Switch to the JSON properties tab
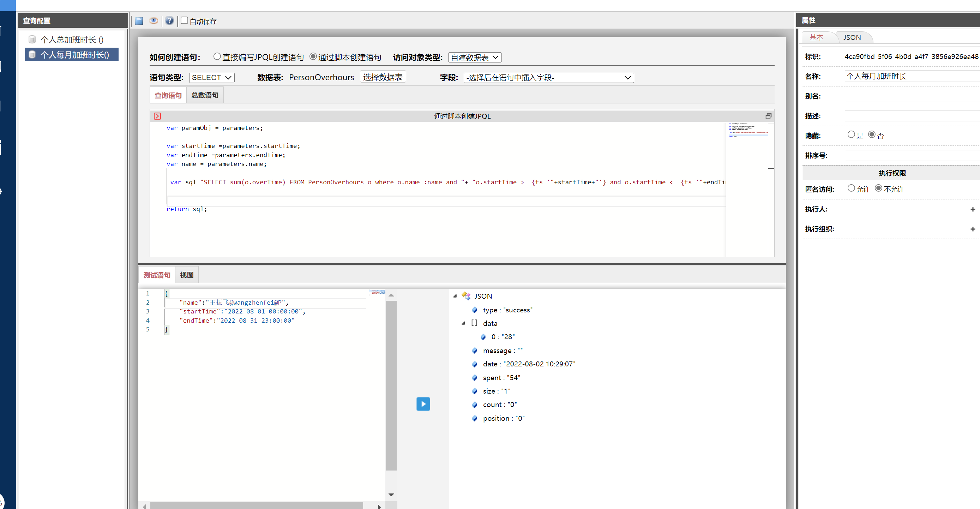980x509 pixels. [852, 37]
